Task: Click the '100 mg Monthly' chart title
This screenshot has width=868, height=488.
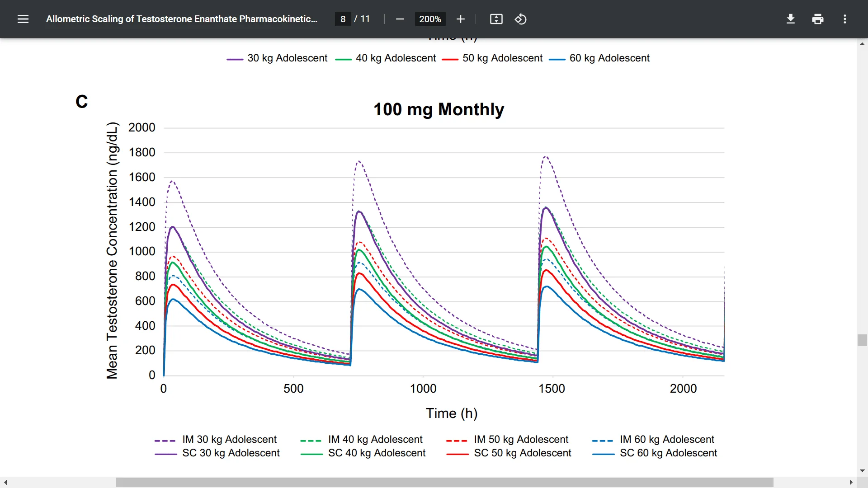Action: click(x=439, y=109)
